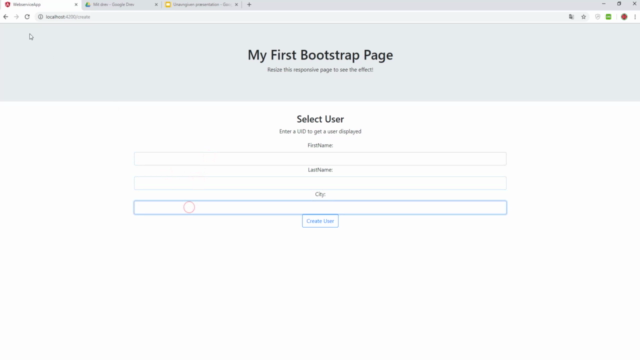This screenshot has height=360, width=640.
Task: Click the 'Select User' heading
Action: pyautogui.click(x=320, y=119)
